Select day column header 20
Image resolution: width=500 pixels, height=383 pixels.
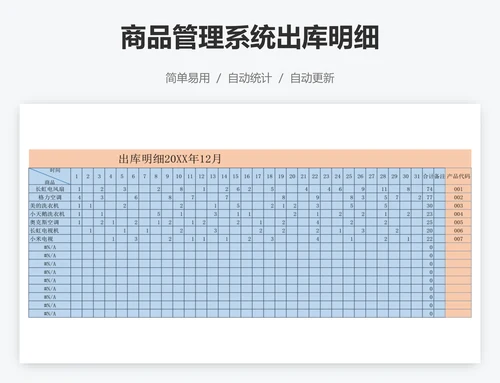tap(292, 176)
